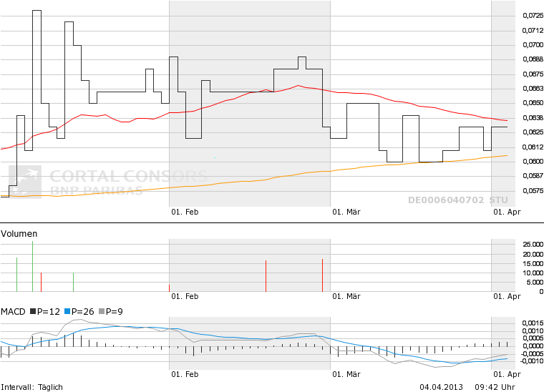Open the Intervall: Täglich label
Viewport: 544px width, 392px height.
click(32, 387)
